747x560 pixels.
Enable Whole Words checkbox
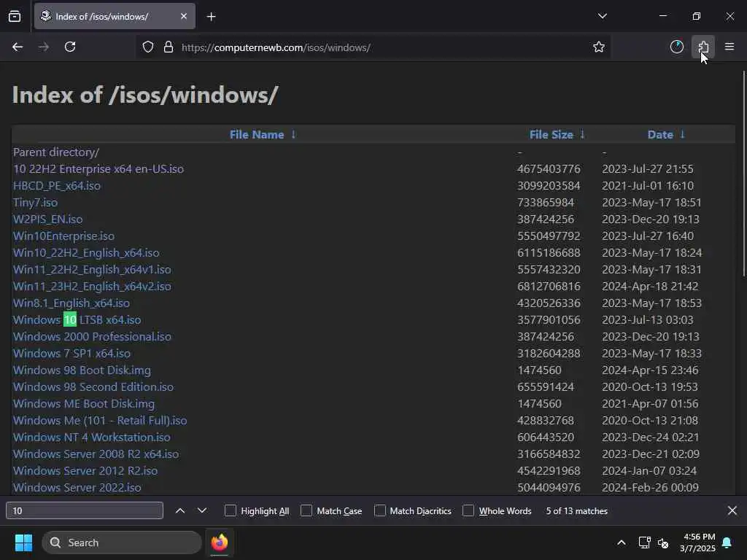pos(468,510)
